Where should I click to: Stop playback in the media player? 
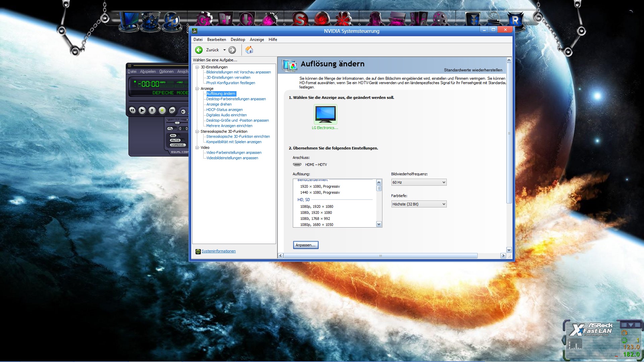tap(162, 110)
